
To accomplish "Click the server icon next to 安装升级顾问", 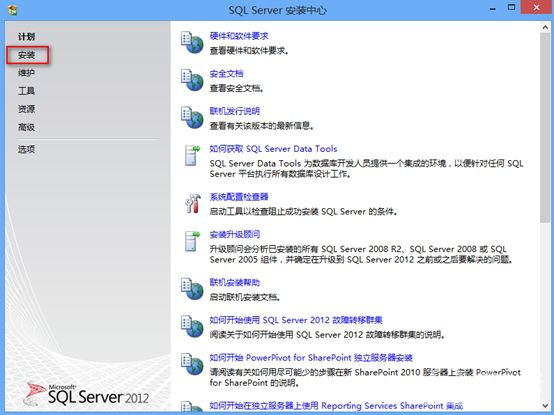I will pos(192,241).
